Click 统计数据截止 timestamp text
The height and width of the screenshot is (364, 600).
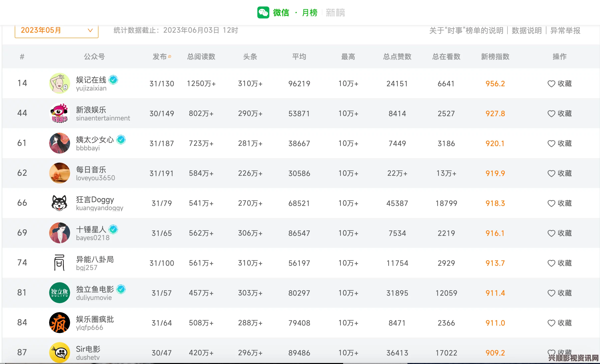[x=176, y=30]
